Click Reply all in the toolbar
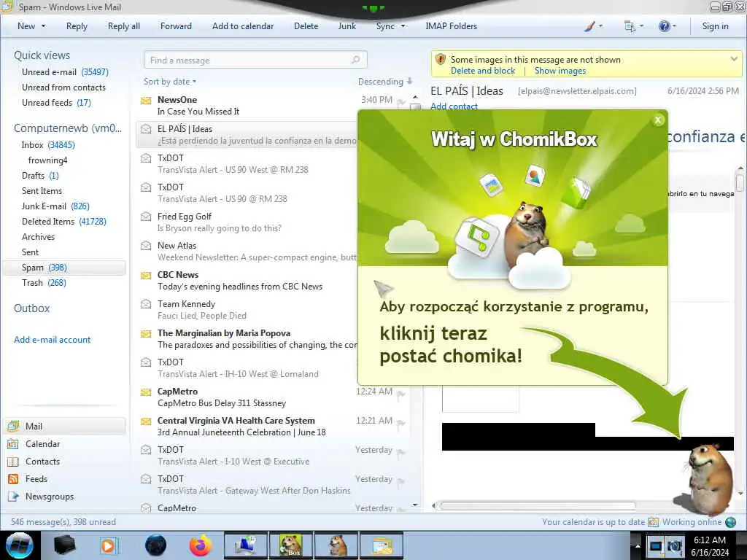The width and height of the screenshot is (747, 560). 124,26
